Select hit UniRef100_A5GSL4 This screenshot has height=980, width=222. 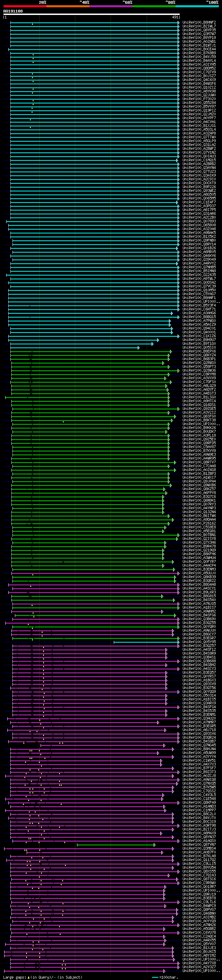coord(199,129)
